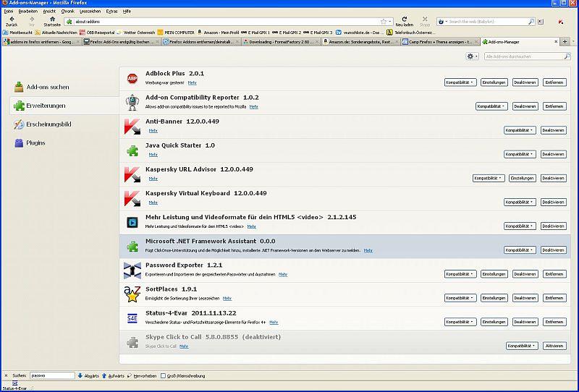Open Kompatibilität dropdown for Adblock Plus

point(460,82)
